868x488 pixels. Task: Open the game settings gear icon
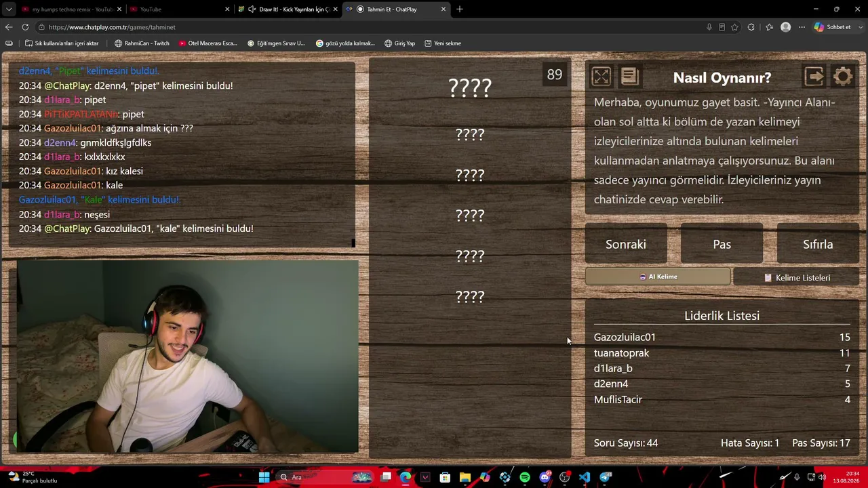[843, 77]
